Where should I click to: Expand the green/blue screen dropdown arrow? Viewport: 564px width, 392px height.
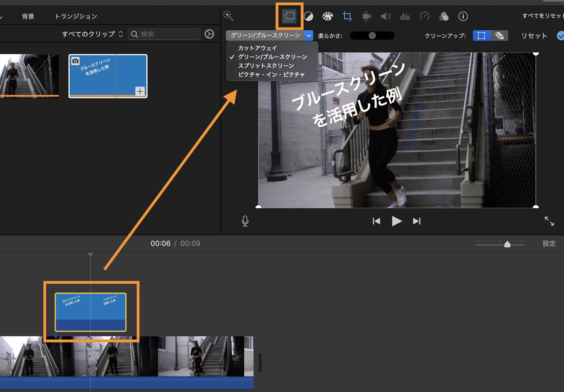tap(309, 36)
